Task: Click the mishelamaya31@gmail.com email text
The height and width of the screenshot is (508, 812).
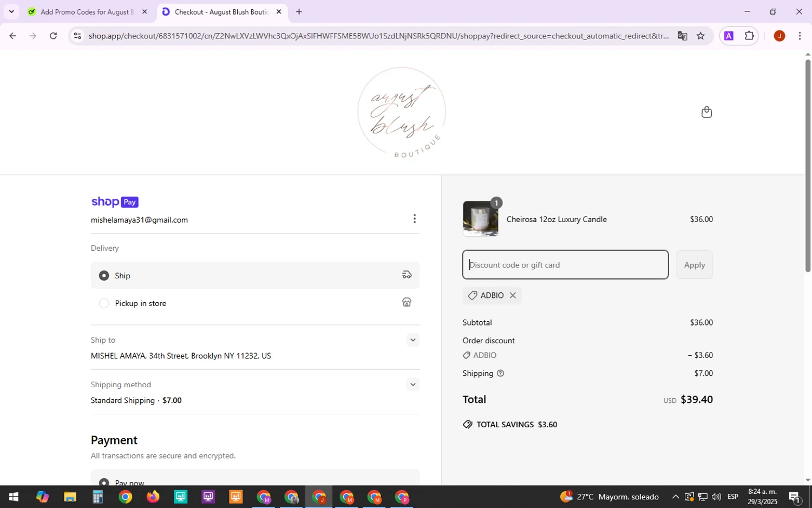Action: [x=139, y=220]
